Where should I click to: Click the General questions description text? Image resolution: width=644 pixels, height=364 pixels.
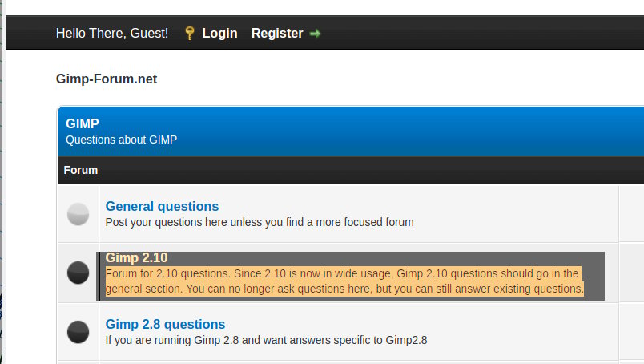260,222
